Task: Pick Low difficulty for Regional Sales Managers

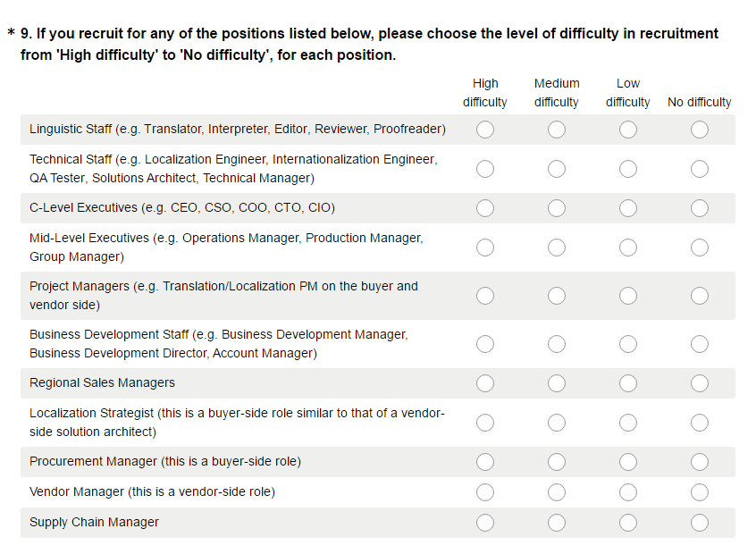Action: pos(627,383)
